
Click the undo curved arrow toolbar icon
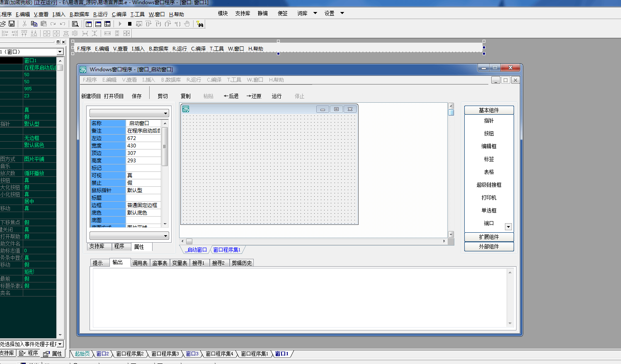coord(63,24)
